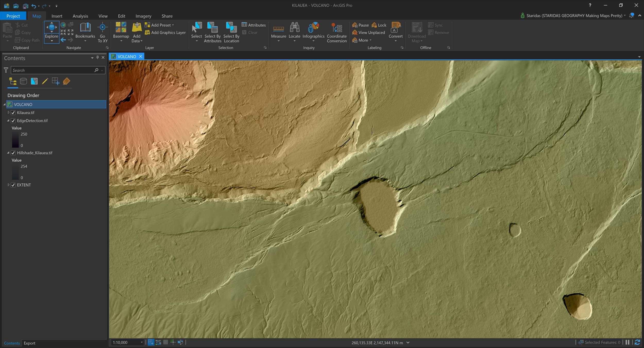Open the Imagery ribbon tab
Screen dimensions: 644x348
(143, 16)
